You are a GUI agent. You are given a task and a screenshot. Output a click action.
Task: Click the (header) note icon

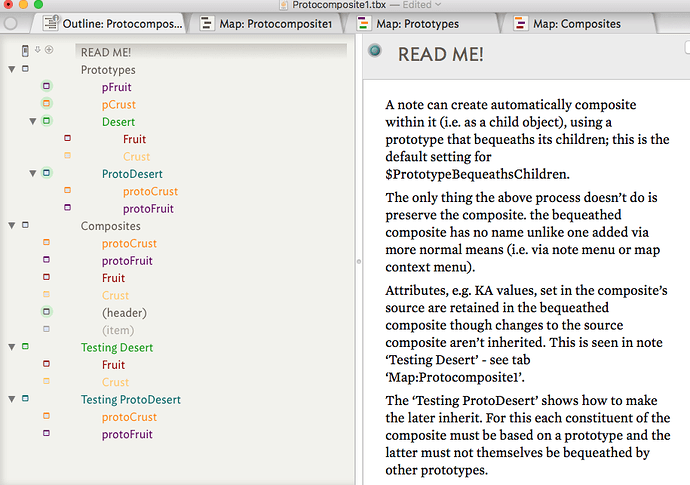point(47,312)
